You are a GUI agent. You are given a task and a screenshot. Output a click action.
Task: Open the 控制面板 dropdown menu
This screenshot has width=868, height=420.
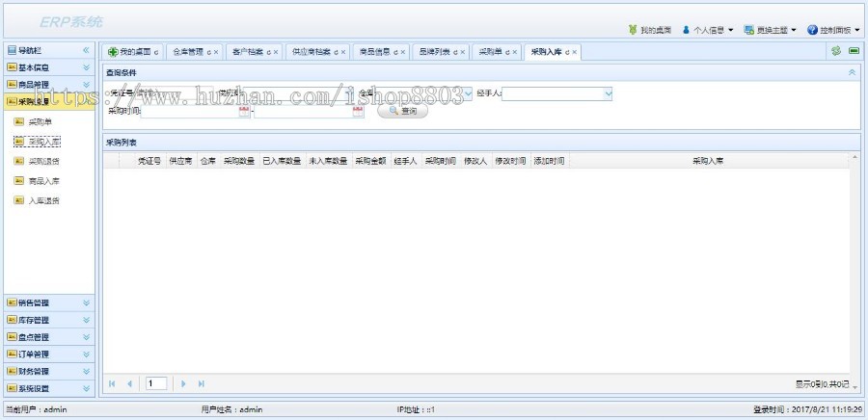[857, 31]
